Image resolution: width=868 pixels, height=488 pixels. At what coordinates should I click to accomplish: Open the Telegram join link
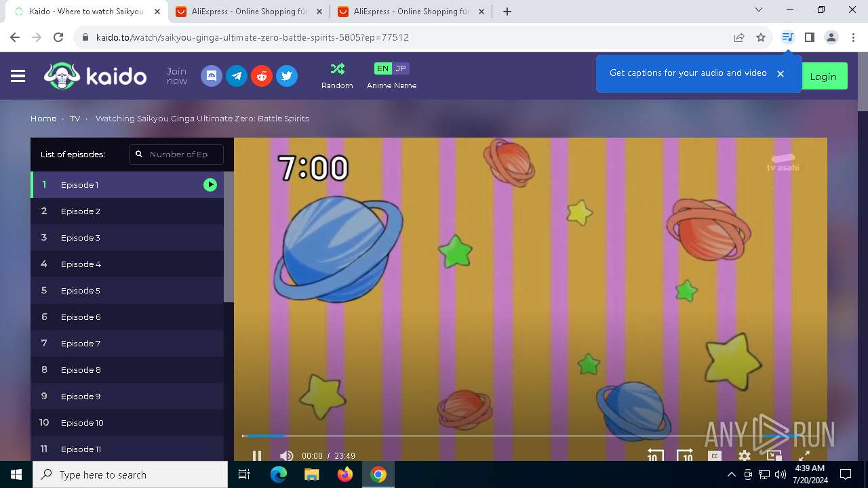click(237, 75)
